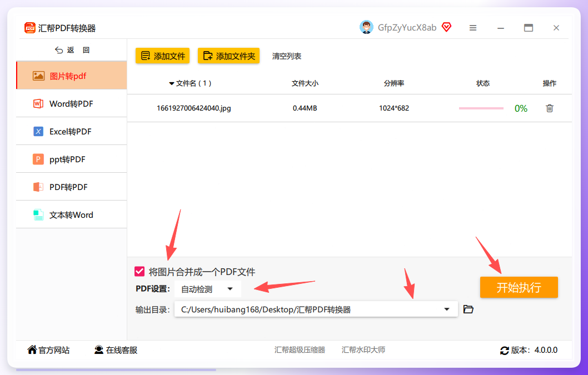Maximize the window
Viewport: 588px width, 375px height.
[529, 28]
